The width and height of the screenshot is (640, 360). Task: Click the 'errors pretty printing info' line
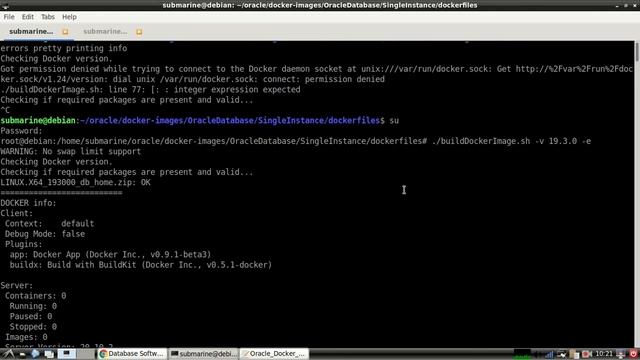tap(64, 48)
